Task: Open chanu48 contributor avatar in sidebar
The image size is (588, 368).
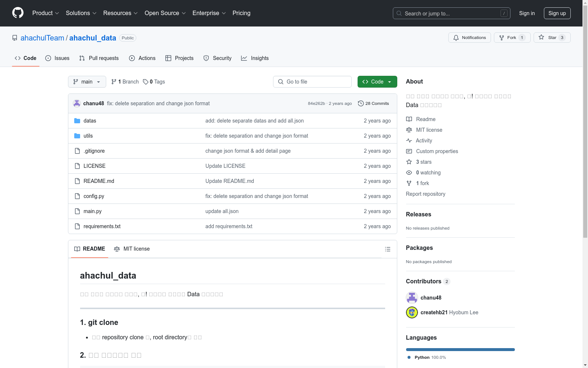Action: (x=412, y=298)
